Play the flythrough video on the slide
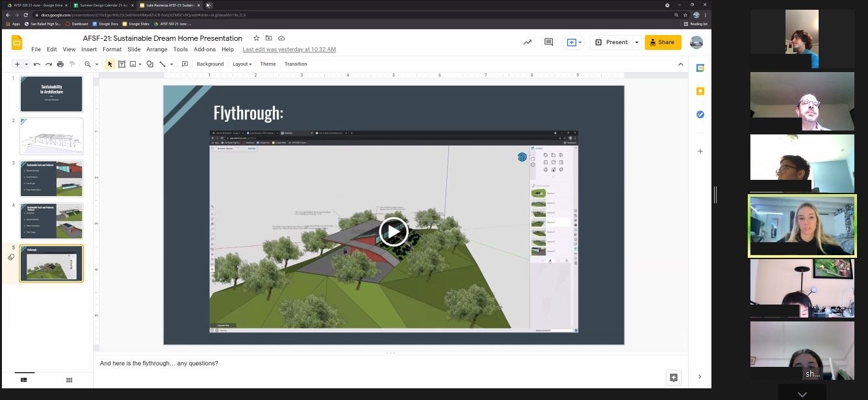The image size is (868, 400). click(x=393, y=232)
